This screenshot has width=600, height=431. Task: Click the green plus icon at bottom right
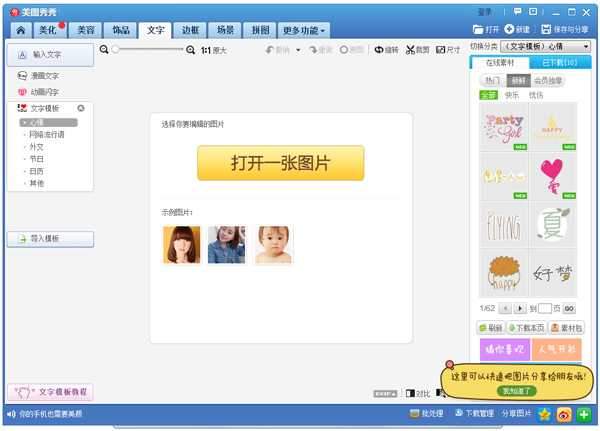tap(585, 413)
